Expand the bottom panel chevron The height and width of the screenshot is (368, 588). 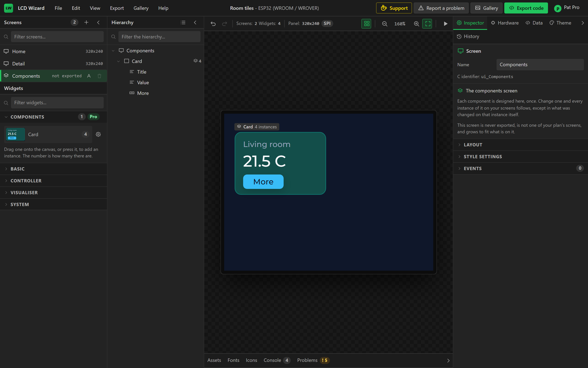(448, 360)
